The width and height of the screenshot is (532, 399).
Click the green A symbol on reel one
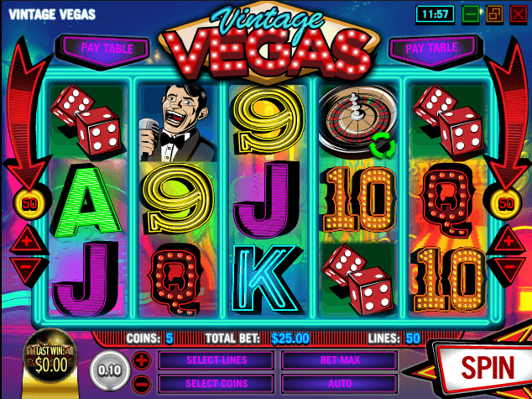pos(87,201)
